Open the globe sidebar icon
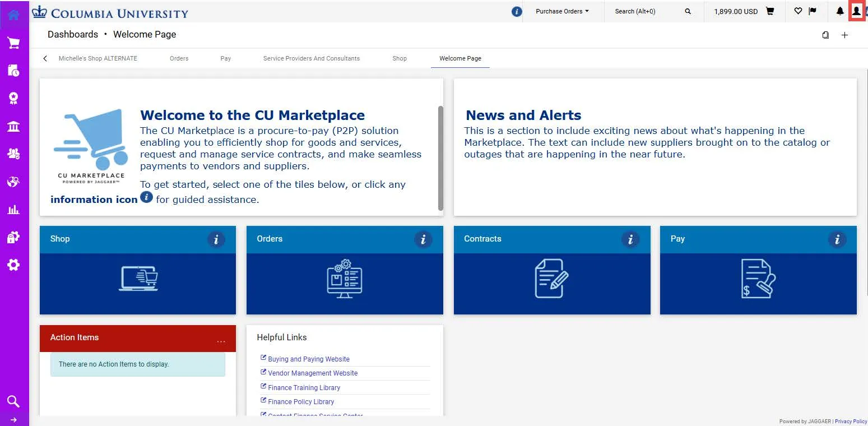Image resolution: width=868 pixels, height=426 pixels. tap(13, 182)
